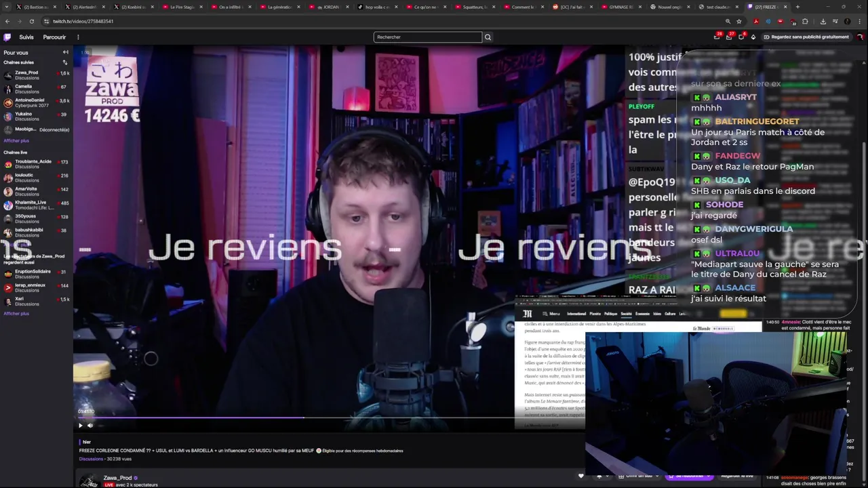
Task: Open the babushkabibi live channel
Action: pos(37,232)
